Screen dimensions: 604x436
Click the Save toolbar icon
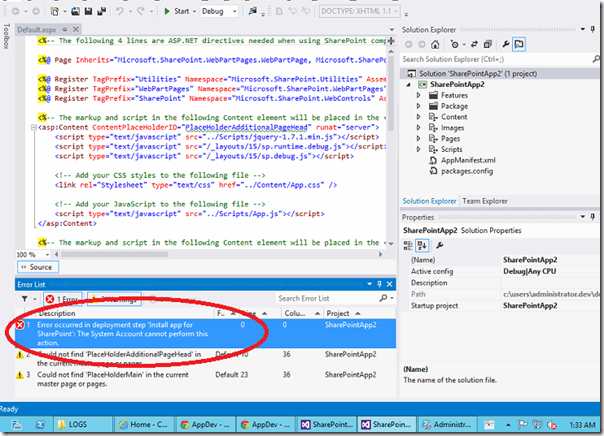88,12
